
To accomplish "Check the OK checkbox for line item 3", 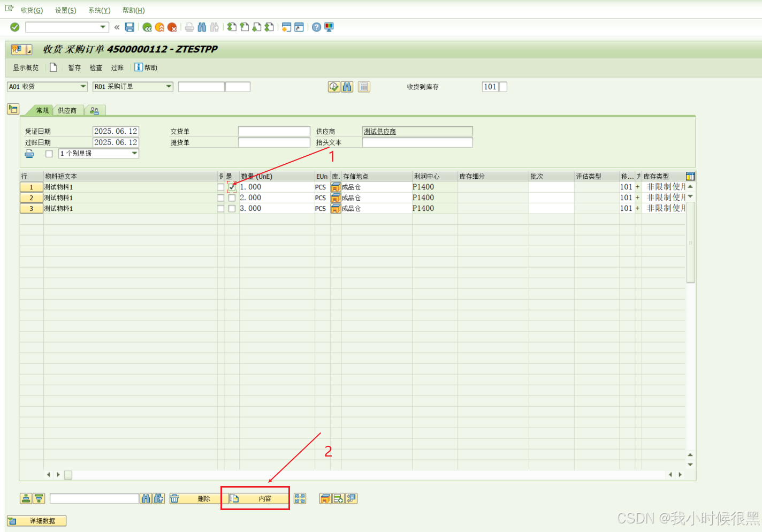I will pyautogui.click(x=232, y=208).
